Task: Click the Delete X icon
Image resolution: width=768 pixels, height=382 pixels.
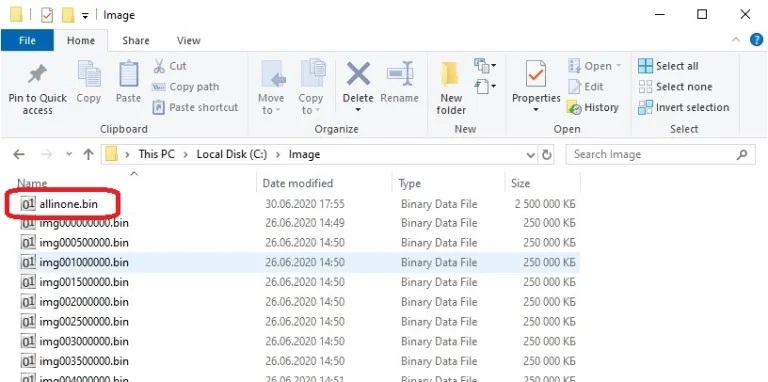Action: pyautogui.click(x=358, y=74)
